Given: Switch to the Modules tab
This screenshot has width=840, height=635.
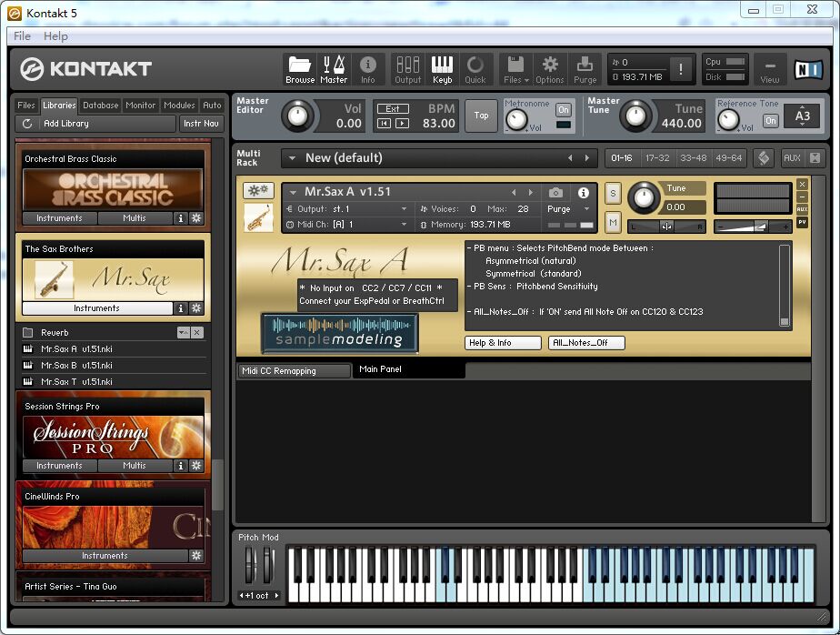Looking at the screenshot, I should pyautogui.click(x=179, y=106).
